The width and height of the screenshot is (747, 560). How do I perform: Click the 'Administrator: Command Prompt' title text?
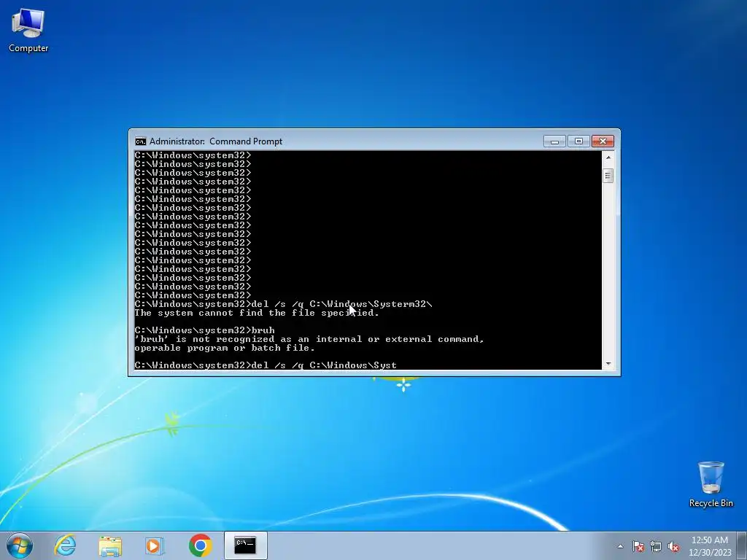pos(216,141)
